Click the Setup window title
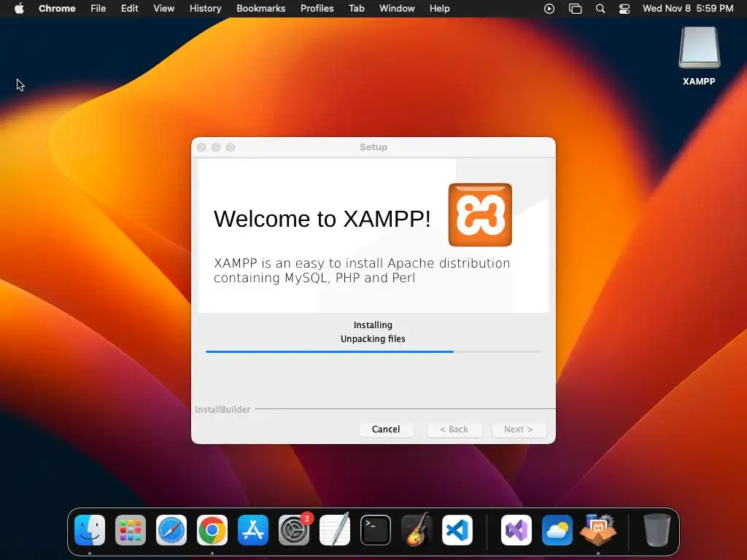This screenshot has width=747, height=560. [x=373, y=147]
